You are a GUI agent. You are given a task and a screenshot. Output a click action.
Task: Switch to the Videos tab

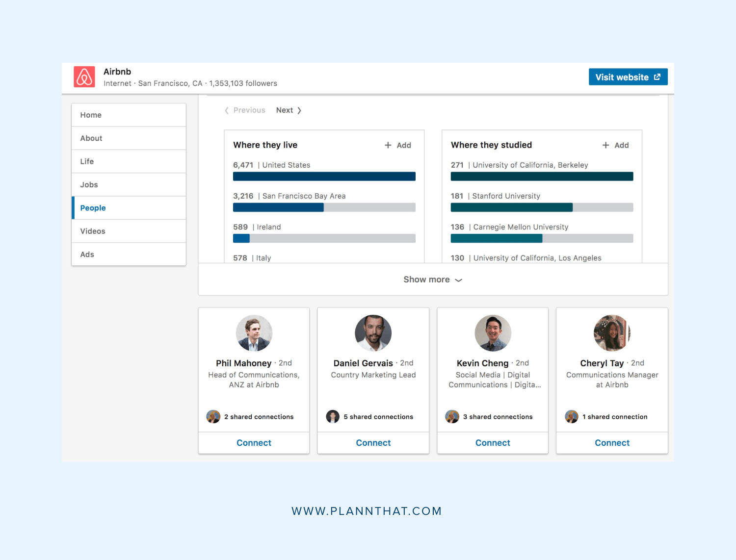pyautogui.click(x=129, y=231)
